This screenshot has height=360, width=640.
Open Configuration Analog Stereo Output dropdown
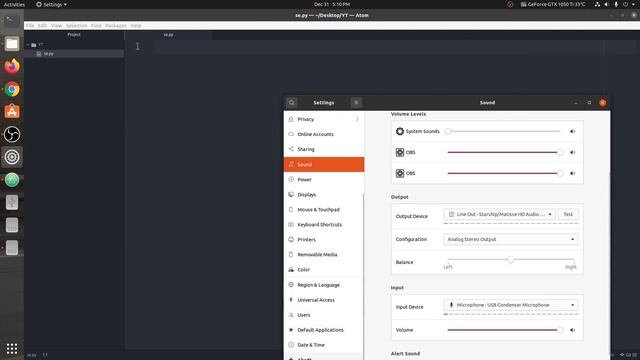(x=511, y=239)
